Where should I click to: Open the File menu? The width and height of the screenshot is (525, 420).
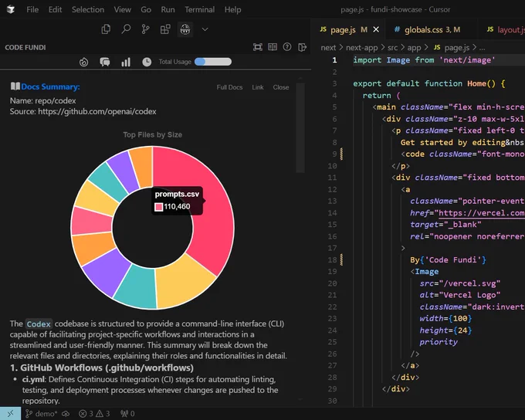tap(32, 10)
